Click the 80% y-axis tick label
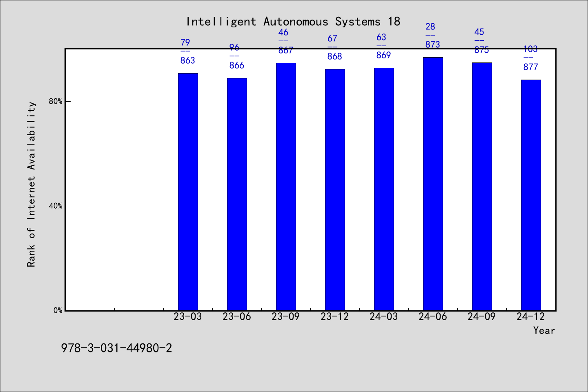Screen dimensions: 588x392 coord(56,101)
